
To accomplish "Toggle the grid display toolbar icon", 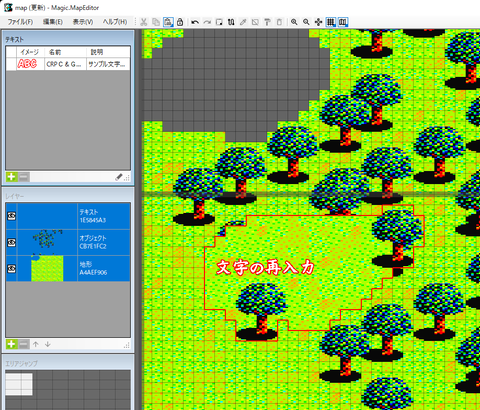I will coord(330,22).
